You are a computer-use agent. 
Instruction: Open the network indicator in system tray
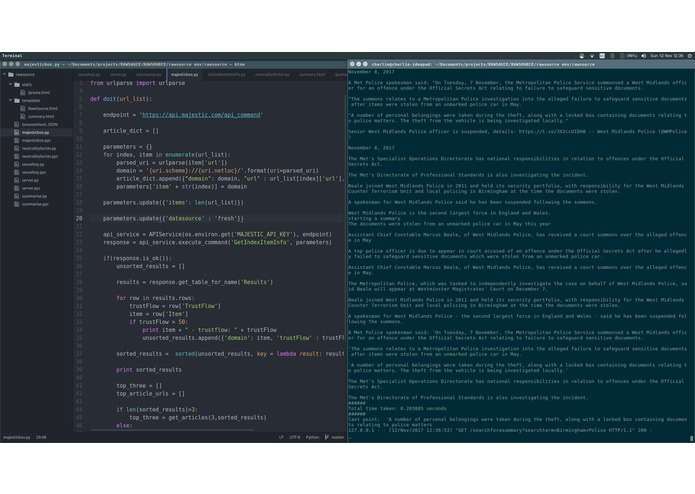[x=592, y=56]
